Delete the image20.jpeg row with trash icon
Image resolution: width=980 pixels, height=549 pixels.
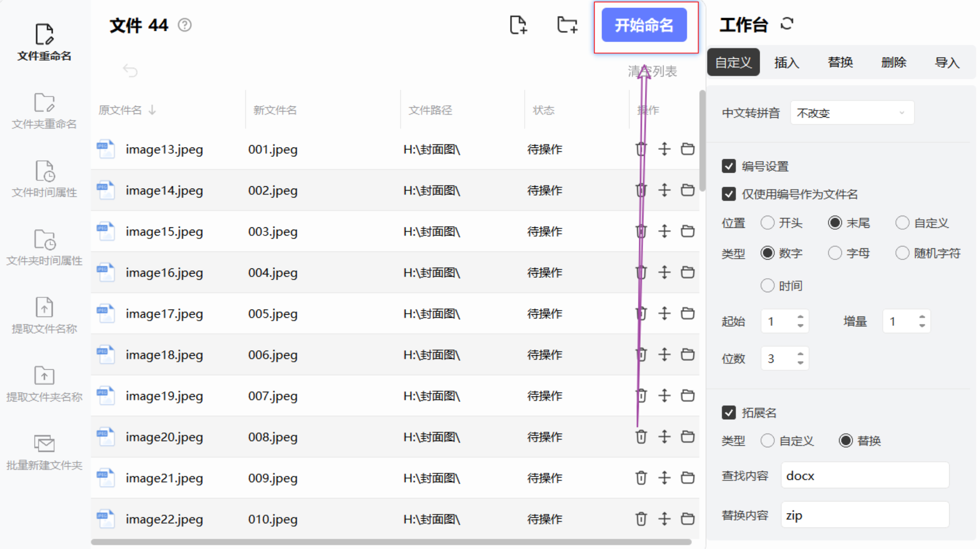[641, 436]
